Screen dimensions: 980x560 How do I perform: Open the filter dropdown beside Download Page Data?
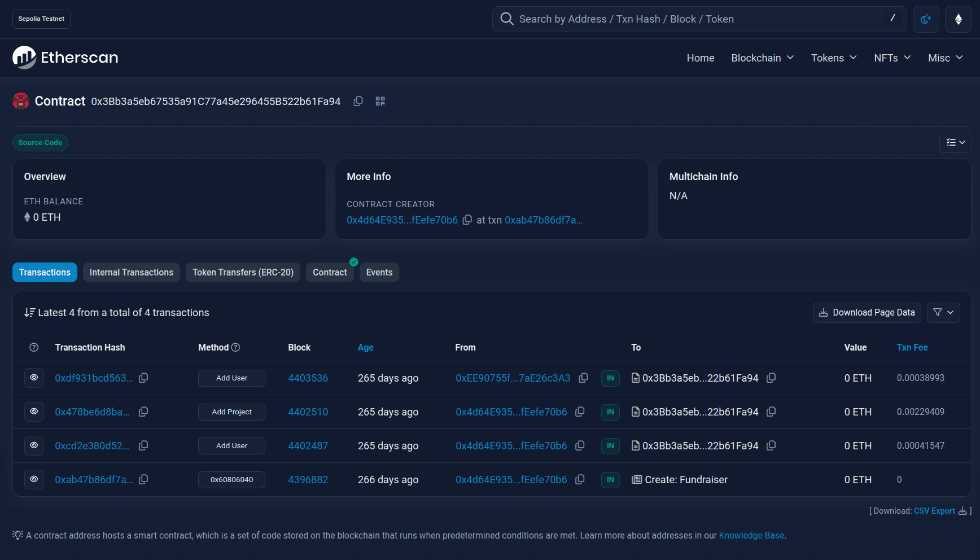[943, 312]
